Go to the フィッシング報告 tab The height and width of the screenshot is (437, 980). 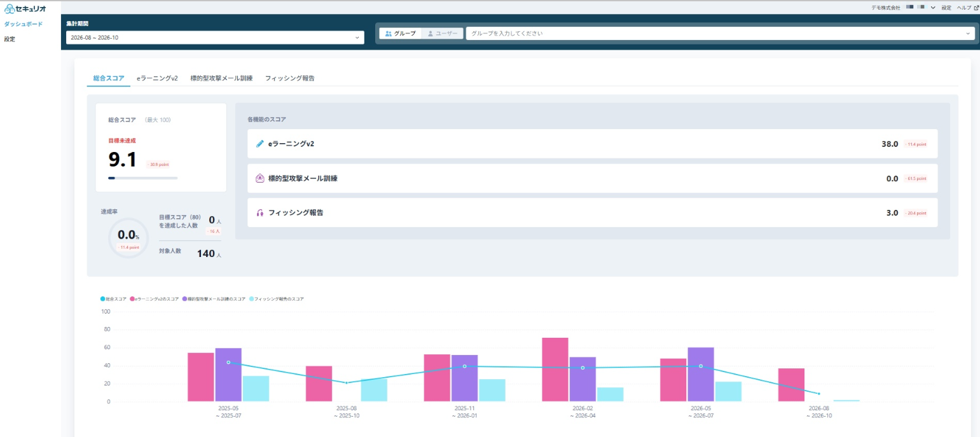pos(290,78)
